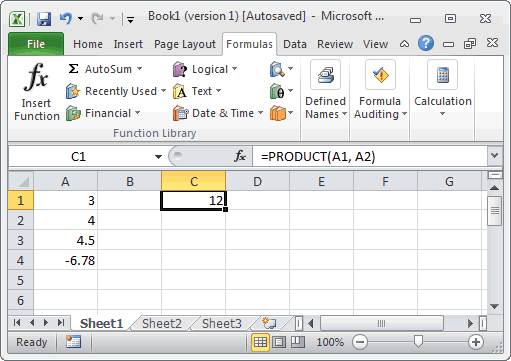Click the Excel application icon
511x361 pixels.
[x=17, y=19]
